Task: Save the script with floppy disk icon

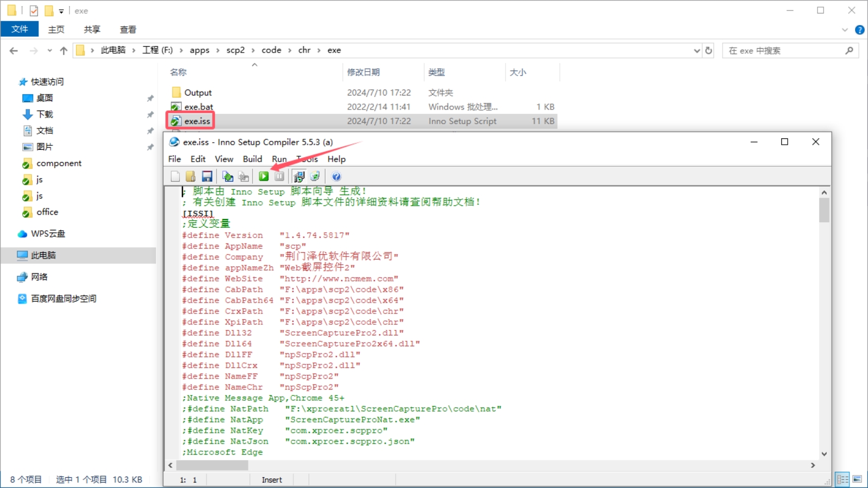Action: [x=207, y=176]
